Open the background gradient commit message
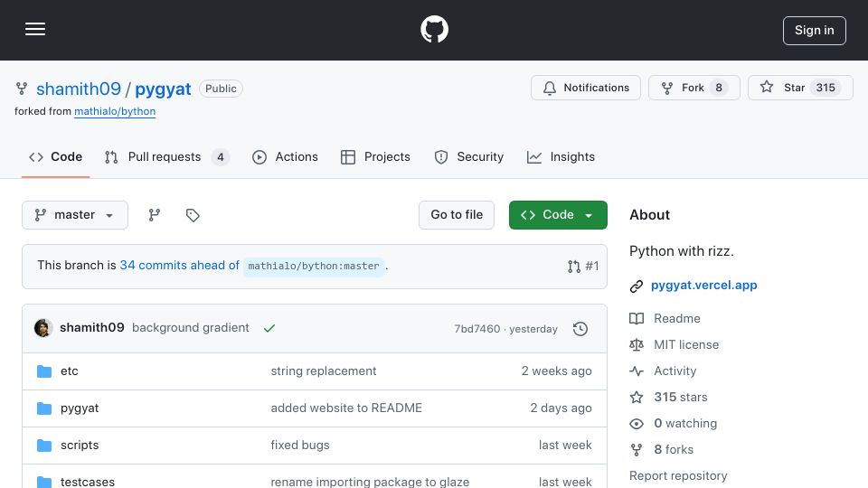 (x=191, y=327)
